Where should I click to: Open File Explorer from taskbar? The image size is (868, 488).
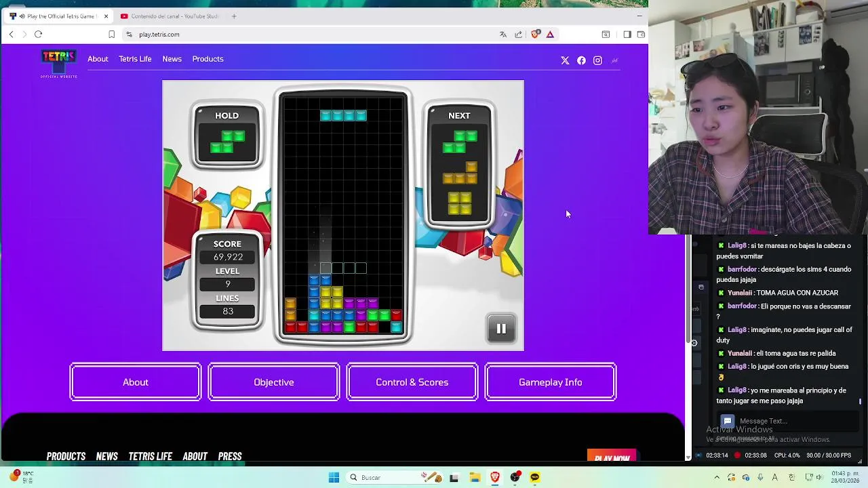coord(475,477)
